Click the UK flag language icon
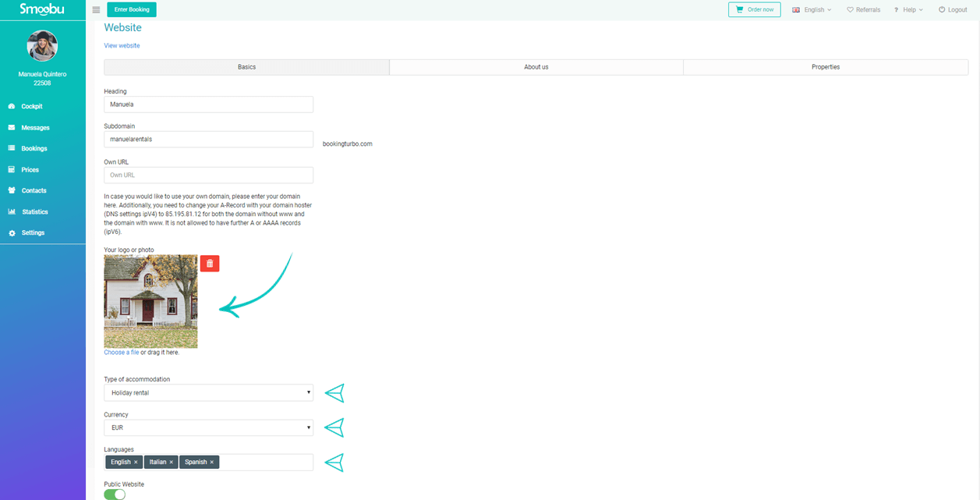Image resolution: width=980 pixels, height=500 pixels. coord(796,10)
